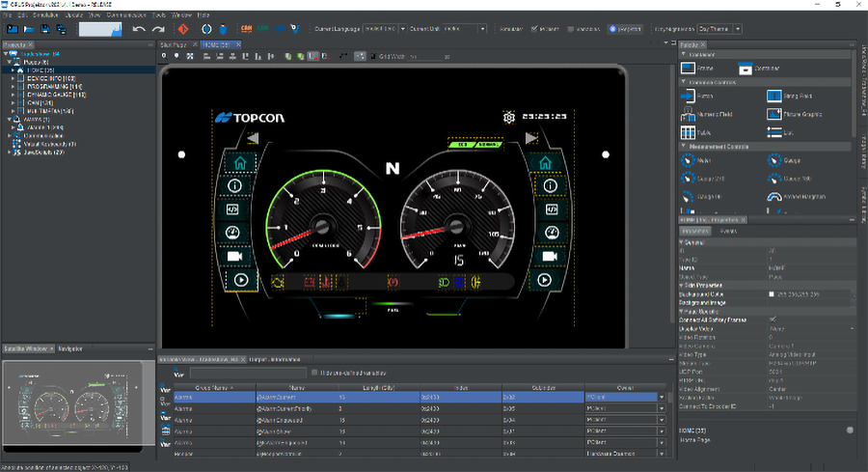
Task: Collapse the Pages tree node
Action: [x=9, y=62]
